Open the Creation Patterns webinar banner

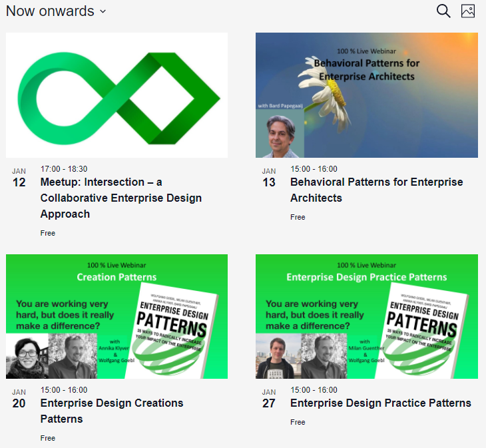(117, 316)
